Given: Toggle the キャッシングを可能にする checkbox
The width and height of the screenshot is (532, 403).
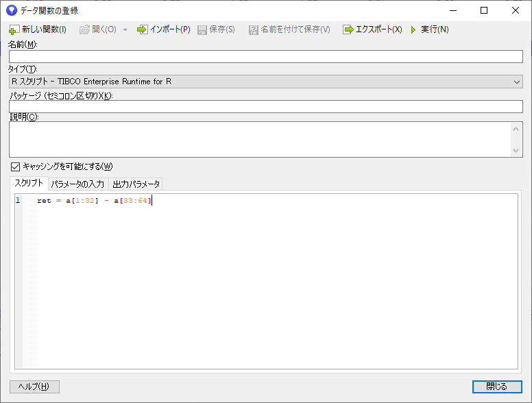Looking at the screenshot, I should (15, 167).
